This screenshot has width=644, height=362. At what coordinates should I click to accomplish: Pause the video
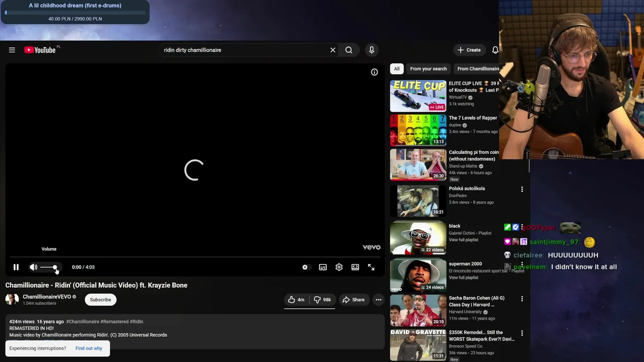pos(16,267)
